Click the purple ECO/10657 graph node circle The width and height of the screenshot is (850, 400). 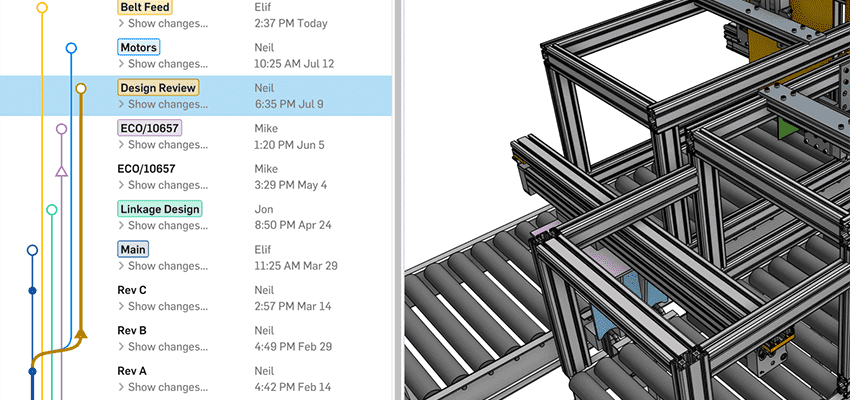pos(61,129)
